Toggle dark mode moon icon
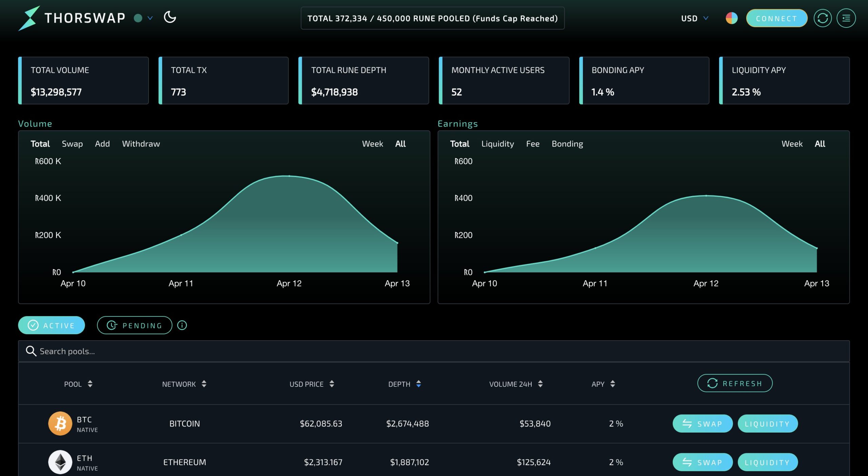868x476 pixels. [x=170, y=17]
